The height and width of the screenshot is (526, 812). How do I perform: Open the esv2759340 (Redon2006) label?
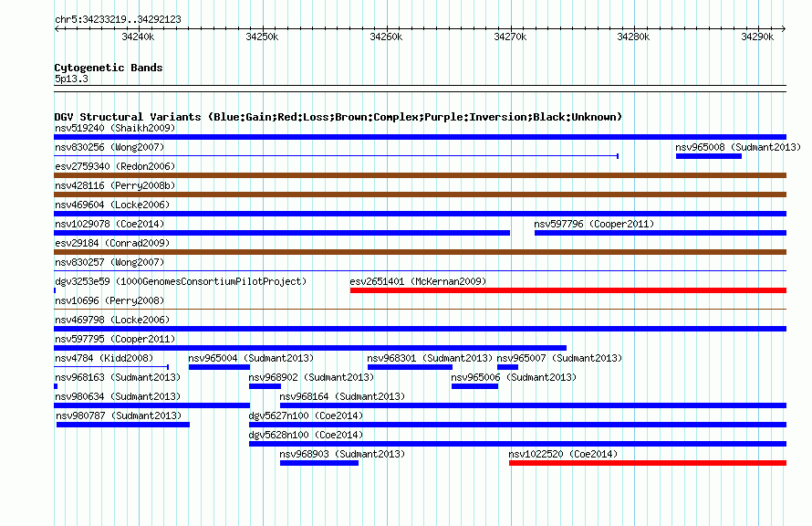[x=115, y=166]
